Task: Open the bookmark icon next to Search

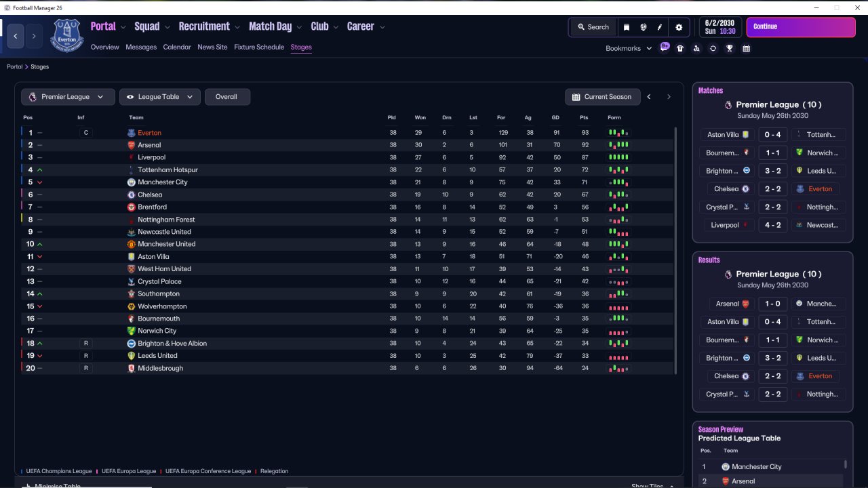Action: pyautogui.click(x=627, y=27)
